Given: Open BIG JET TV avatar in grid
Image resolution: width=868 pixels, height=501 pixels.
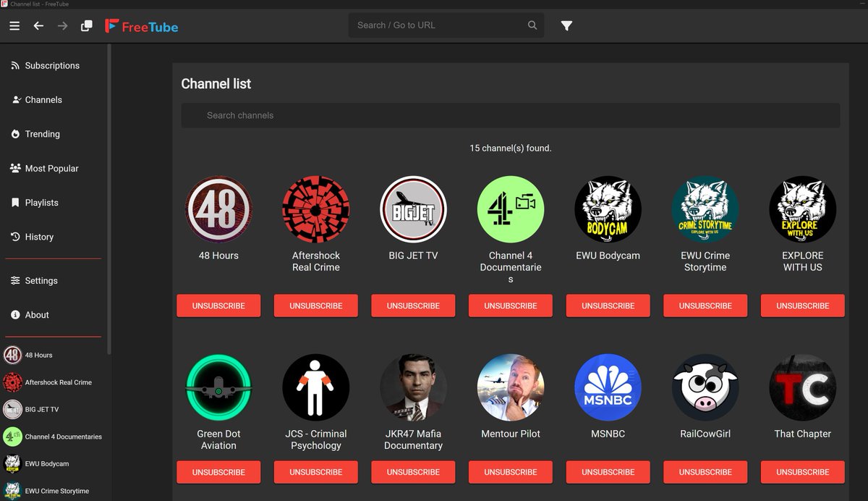Looking at the screenshot, I should [x=413, y=209].
